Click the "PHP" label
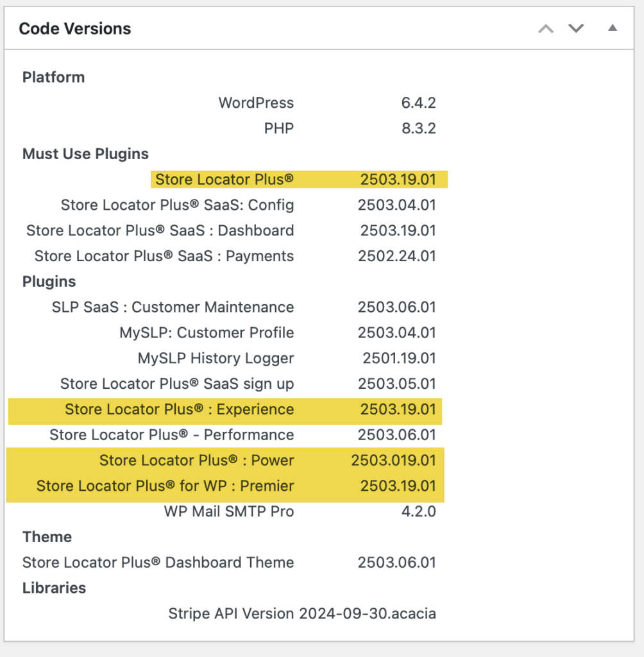644x657 pixels. (x=279, y=128)
